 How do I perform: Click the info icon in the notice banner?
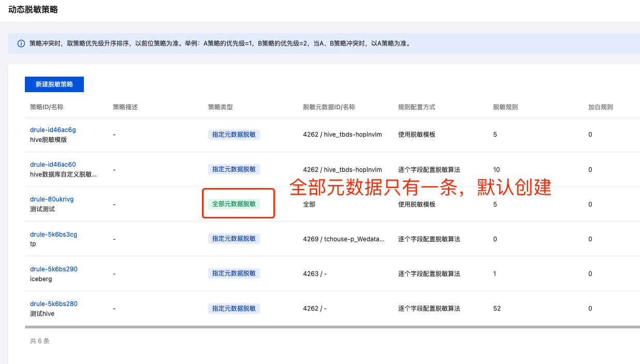click(x=21, y=44)
